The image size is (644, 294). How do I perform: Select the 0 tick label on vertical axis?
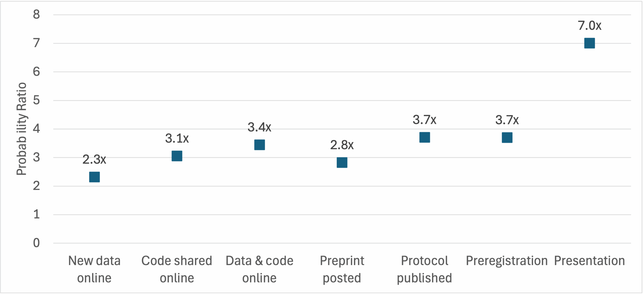[36, 243]
